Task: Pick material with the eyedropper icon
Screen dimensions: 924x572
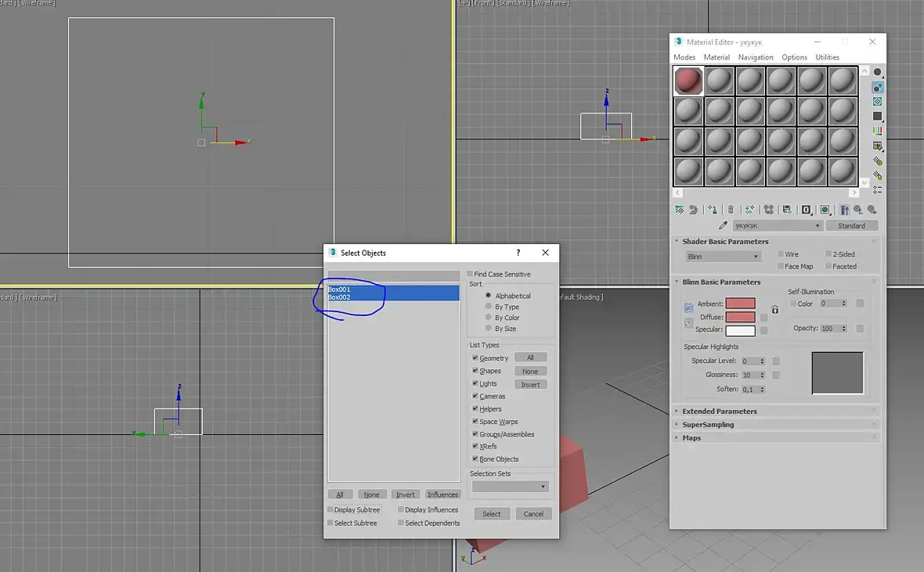Action: click(x=723, y=225)
